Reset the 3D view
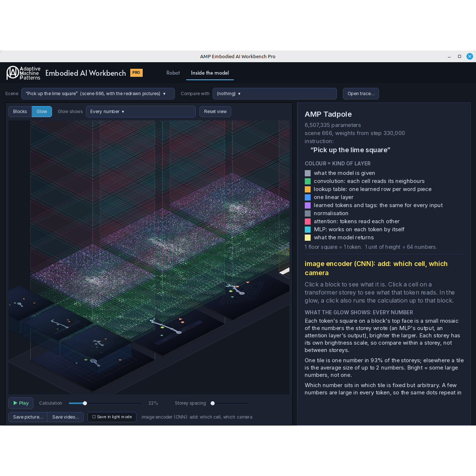 [x=215, y=112]
